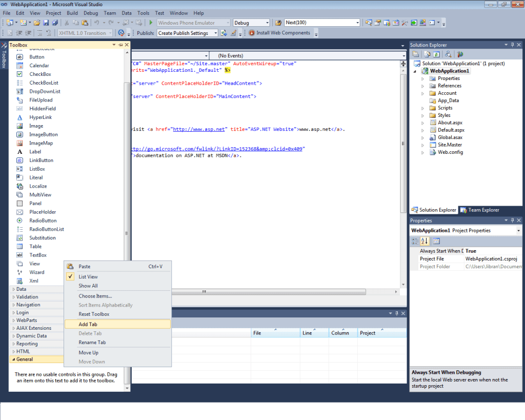This screenshot has height=420, width=525.
Task: Click the Save All toolbar icon
Action: pyautogui.click(x=54, y=23)
